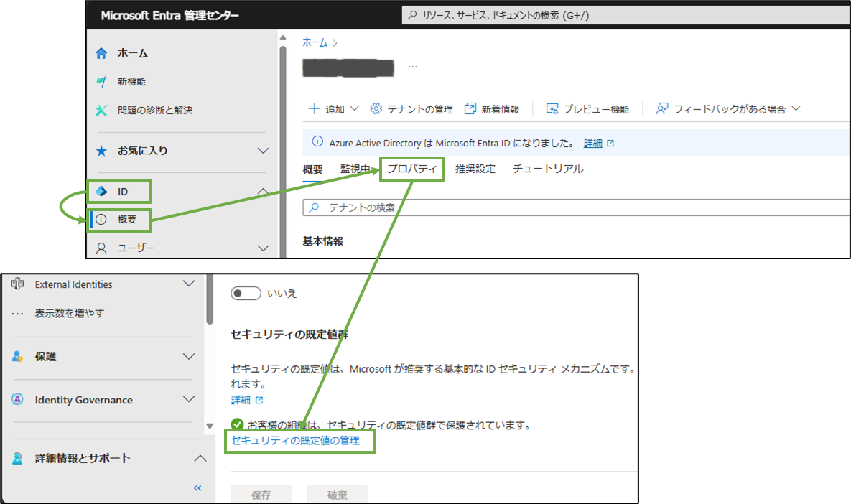Click the lower sidebar scroll-down arrow

pyautogui.click(x=210, y=426)
